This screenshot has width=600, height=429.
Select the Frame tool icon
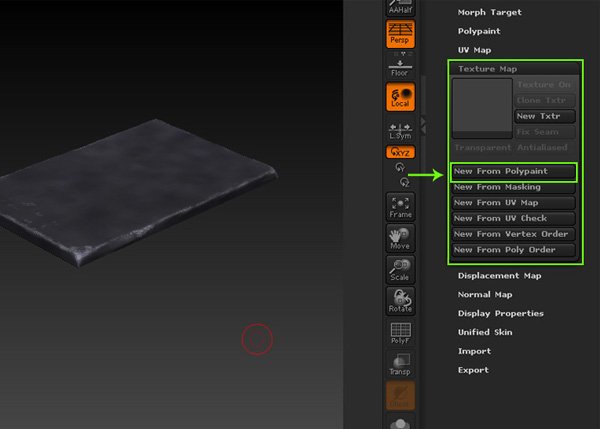coord(400,206)
